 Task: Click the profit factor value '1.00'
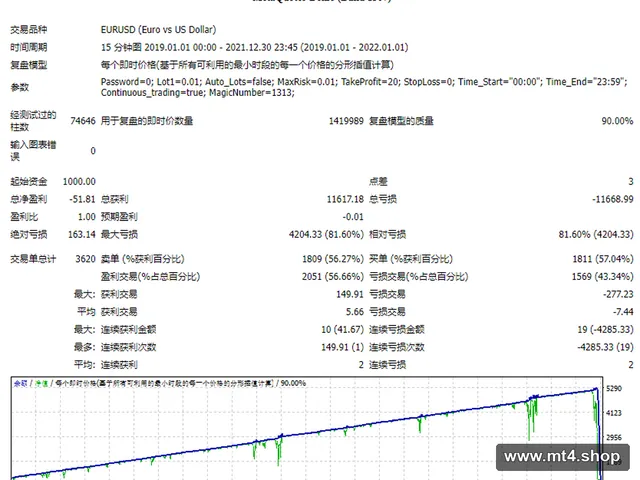[x=87, y=217]
